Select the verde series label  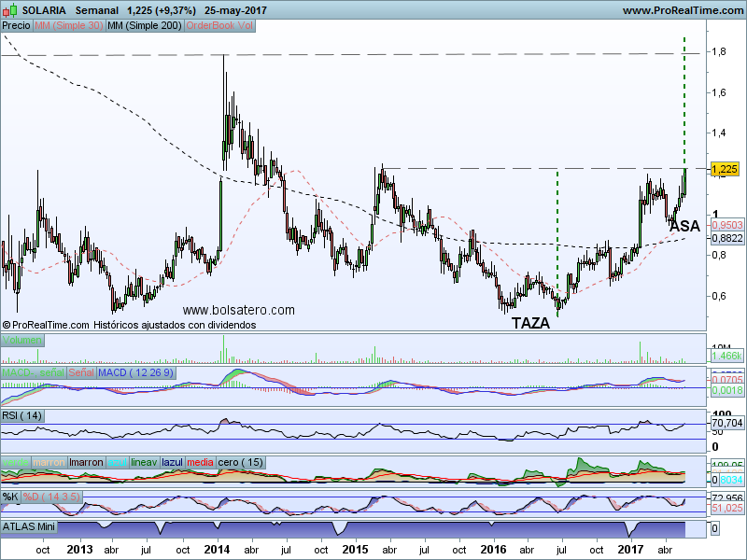[x=16, y=462]
